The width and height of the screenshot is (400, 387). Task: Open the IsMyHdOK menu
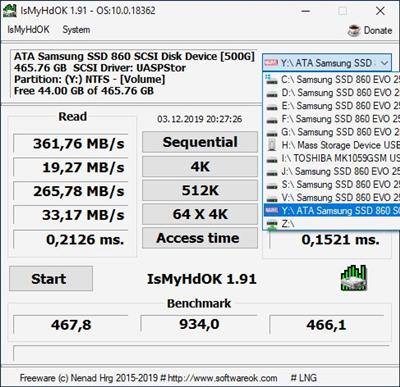(x=28, y=30)
